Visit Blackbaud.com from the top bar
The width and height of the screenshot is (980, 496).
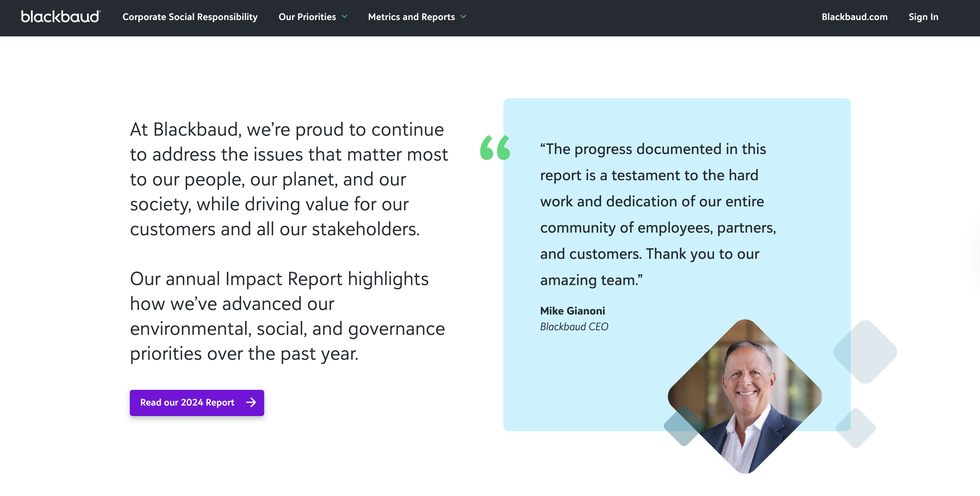(855, 17)
